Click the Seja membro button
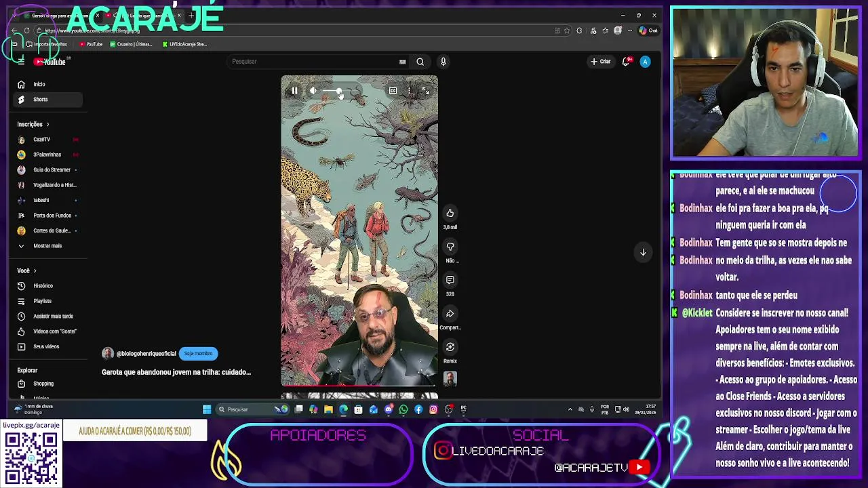The width and height of the screenshot is (868, 488). click(198, 353)
